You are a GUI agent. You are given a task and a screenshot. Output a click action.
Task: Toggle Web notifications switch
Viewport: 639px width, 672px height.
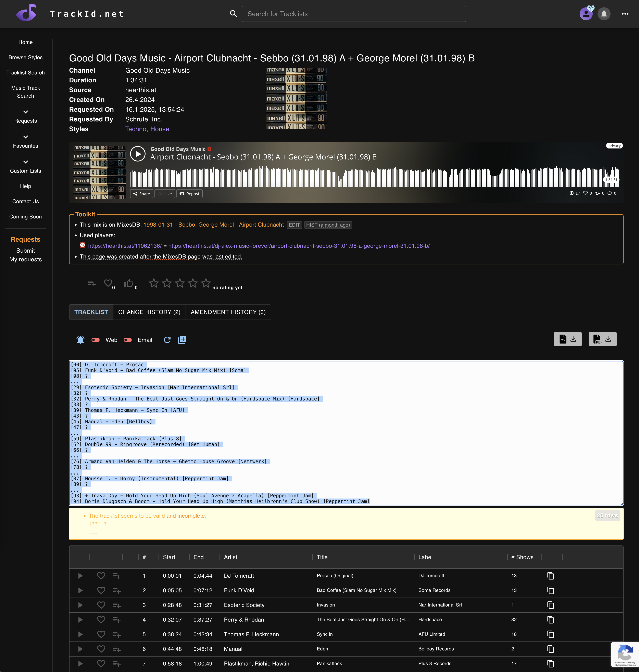point(95,340)
